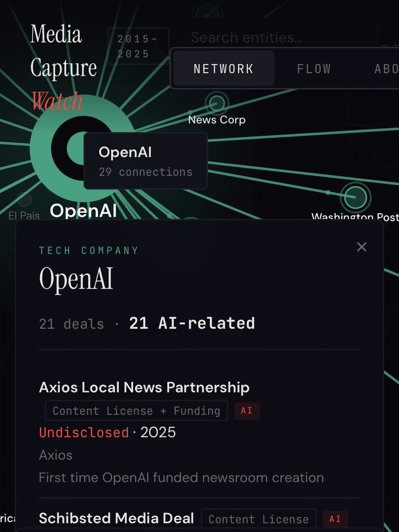399x532 pixels.
Task: Open the Axios Local News Partnership deal
Action: 144,387
